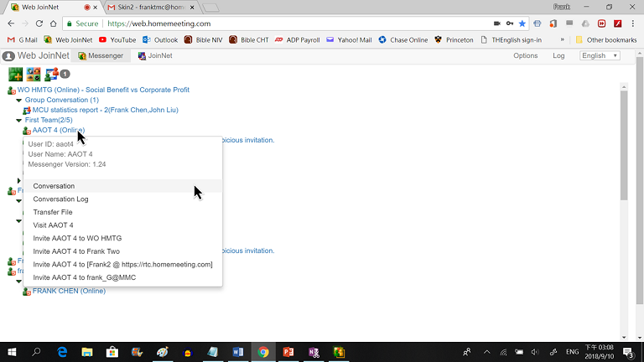
Task: Click the second group icon in the Messenger toolbar
Action: pyautogui.click(x=33, y=74)
